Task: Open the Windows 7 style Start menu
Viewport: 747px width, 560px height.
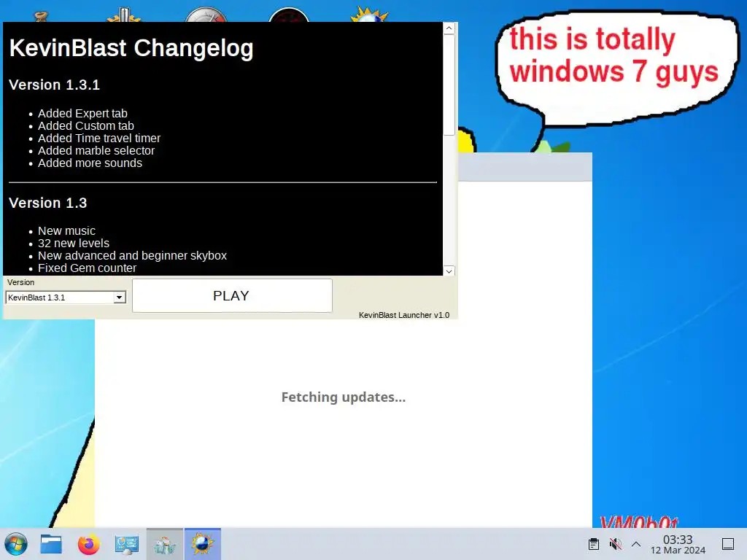Action: click(16, 544)
